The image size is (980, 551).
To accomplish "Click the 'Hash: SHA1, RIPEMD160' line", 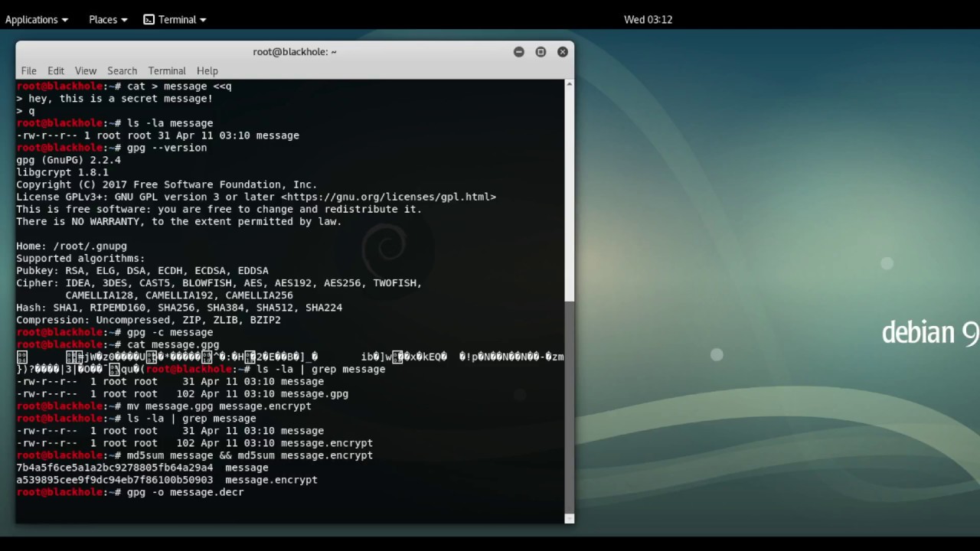I will click(x=179, y=308).
